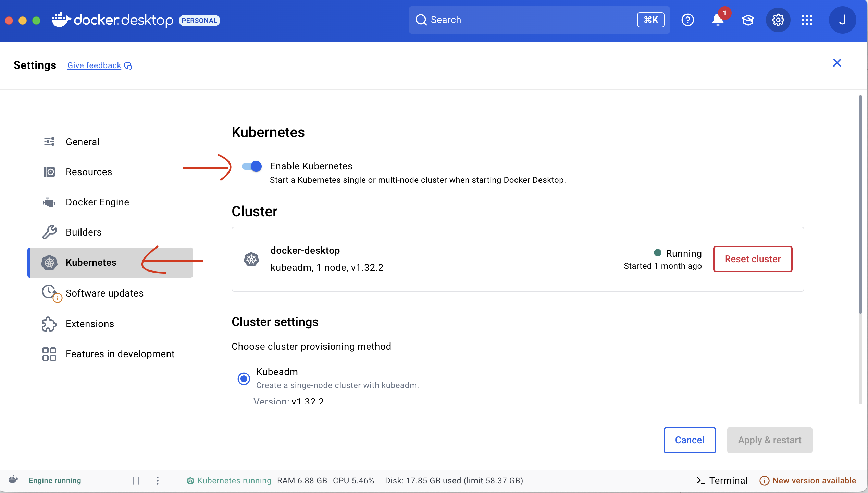The width and height of the screenshot is (868, 493).
Task: Open the Extensions settings section
Action: click(90, 324)
